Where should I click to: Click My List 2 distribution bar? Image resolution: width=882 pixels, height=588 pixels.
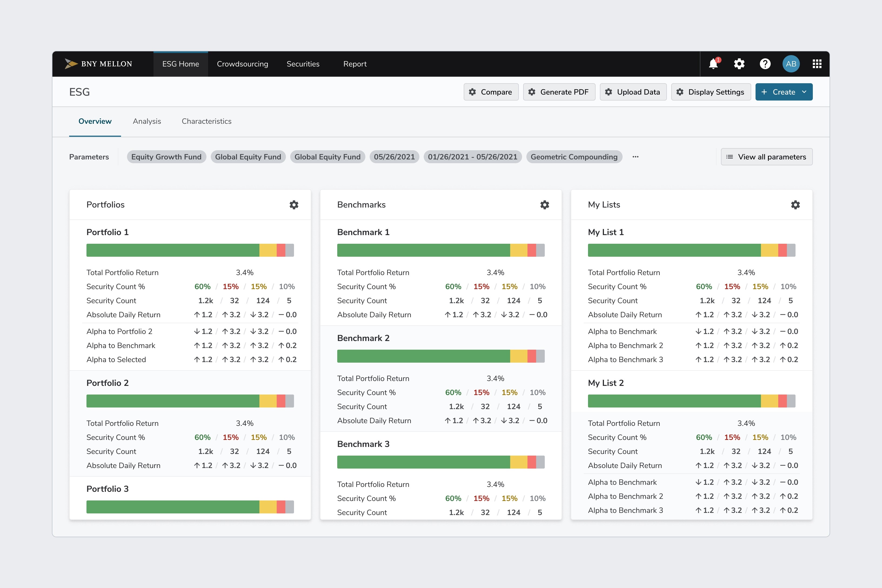coord(691,401)
